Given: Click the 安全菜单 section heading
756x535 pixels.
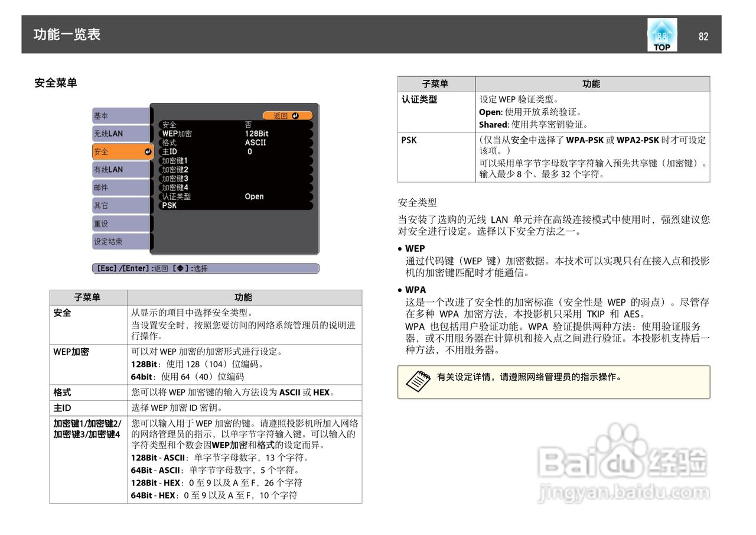Looking at the screenshot, I should coord(56,83).
